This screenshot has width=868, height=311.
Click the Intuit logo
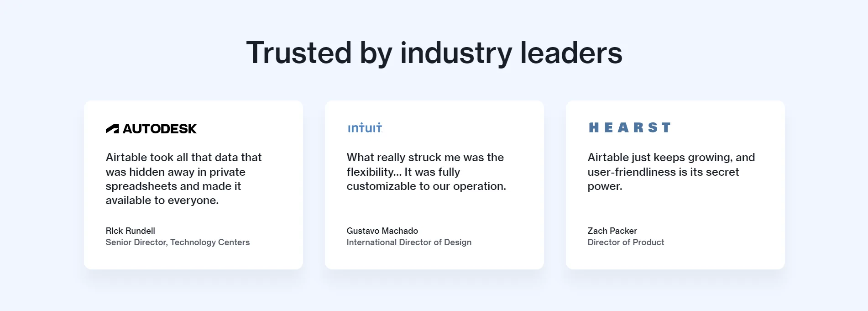(365, 128)
